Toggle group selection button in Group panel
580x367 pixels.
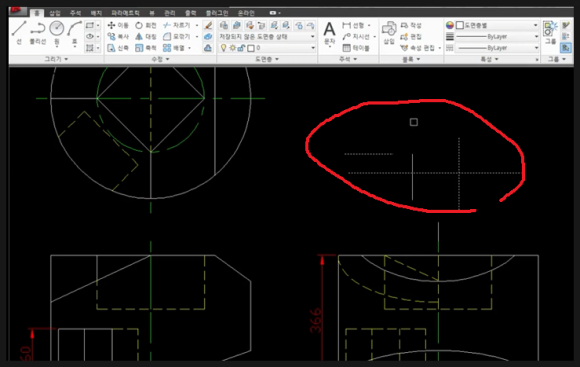[x=566, y=48]
